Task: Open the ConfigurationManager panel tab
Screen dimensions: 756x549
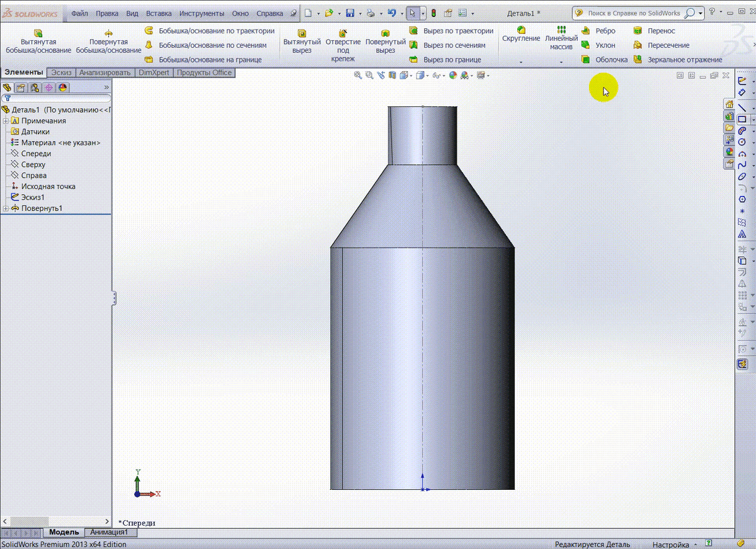Action: pos(35,88)
